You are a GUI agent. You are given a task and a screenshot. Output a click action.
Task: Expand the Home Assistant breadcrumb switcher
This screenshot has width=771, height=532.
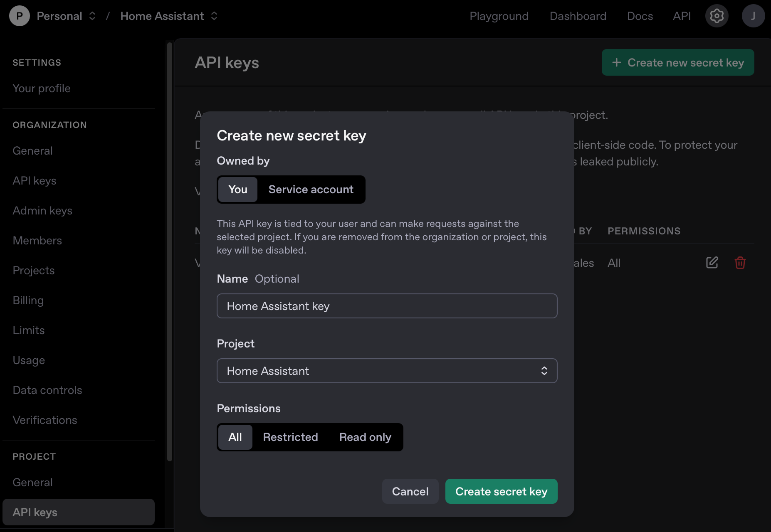click(214, 16)
